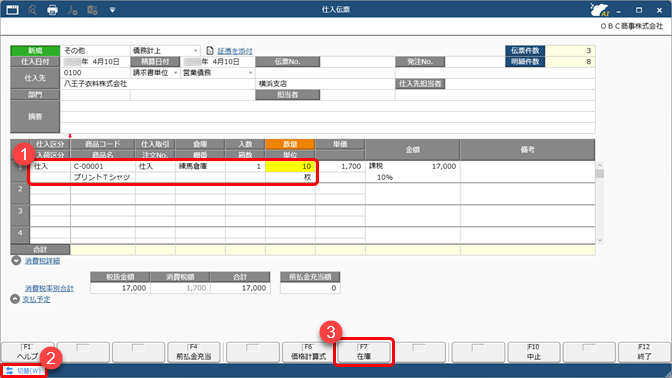
Task: Click the プリントＴシャツ product name cell
Action: coord(103,177)
